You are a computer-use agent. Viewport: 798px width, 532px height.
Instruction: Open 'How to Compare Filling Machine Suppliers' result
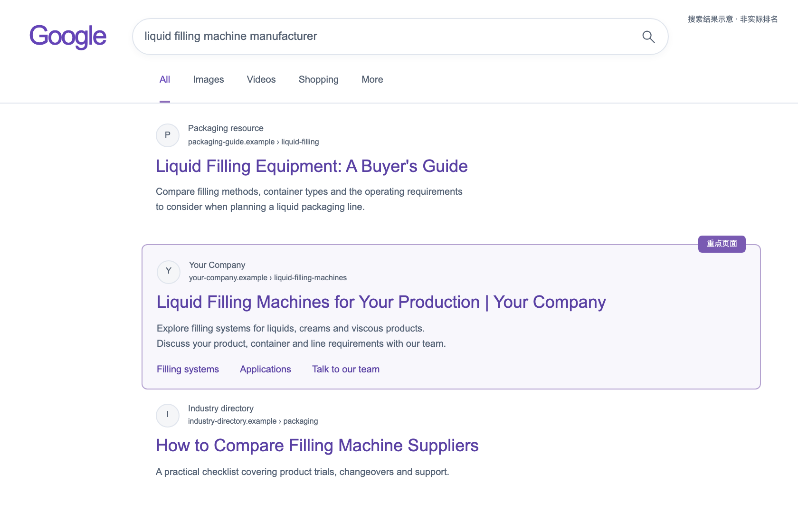317,446
